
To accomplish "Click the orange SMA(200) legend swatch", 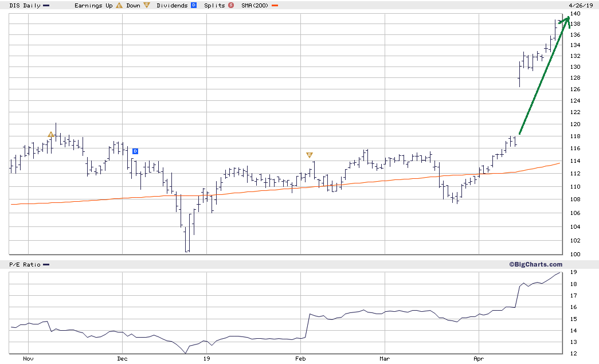I will coord(275,6).
